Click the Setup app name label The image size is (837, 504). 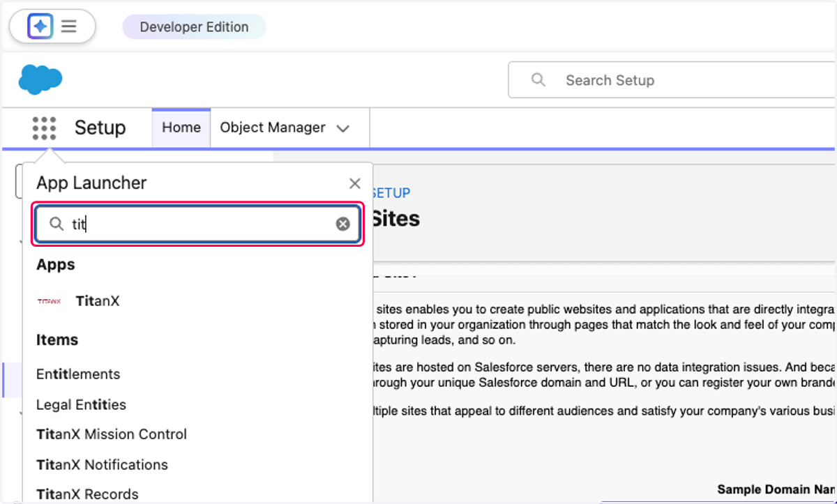pos(100,128)
